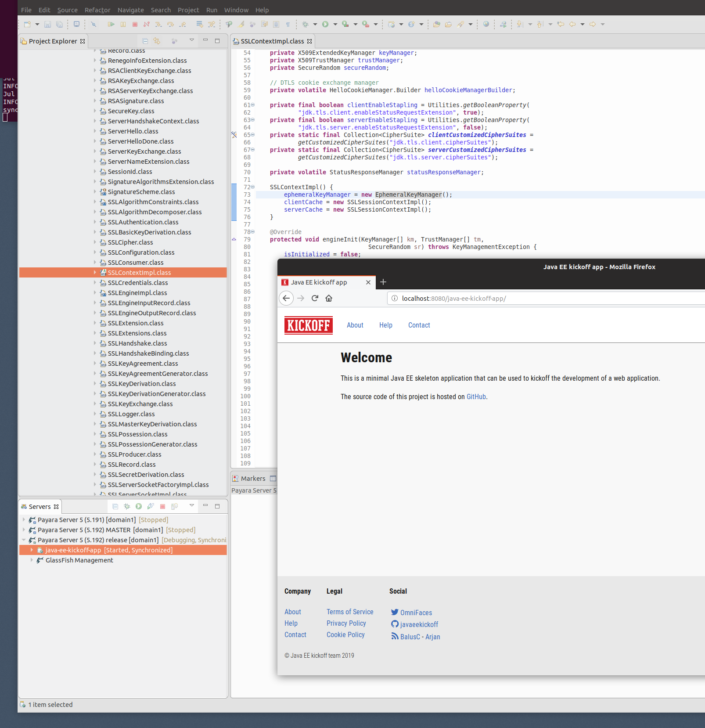Start server in debug mode from Servers panel
The width and height of the screenshot is (705, 728).
pyautogui.click(x=127, y=506)
